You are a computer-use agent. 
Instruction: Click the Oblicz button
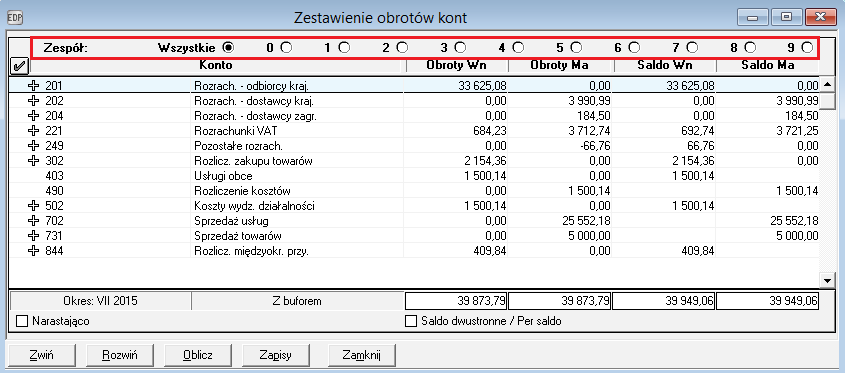pos(198,355)
